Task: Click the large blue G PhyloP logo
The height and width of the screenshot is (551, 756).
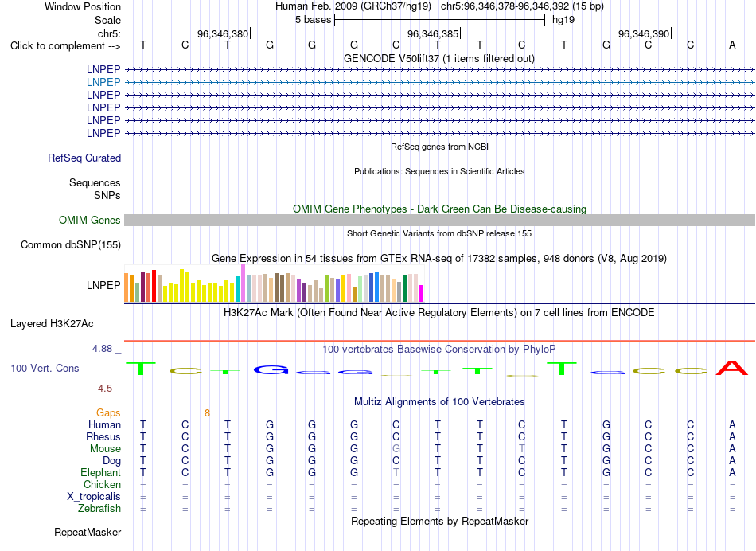Action: click(x=271, y=370)
